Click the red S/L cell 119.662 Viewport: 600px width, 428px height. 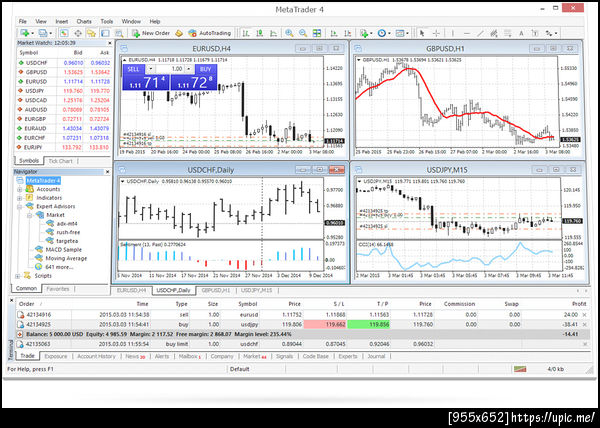coord(325,324)
